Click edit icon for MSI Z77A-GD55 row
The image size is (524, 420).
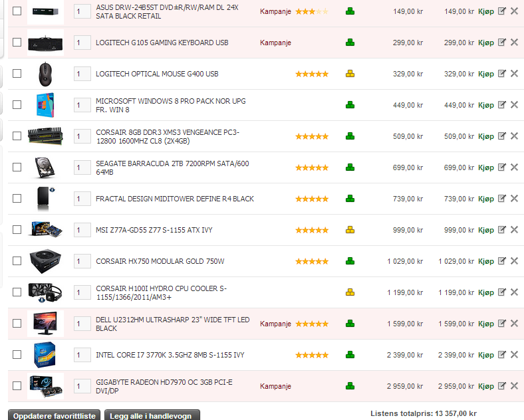coord(501,230)
